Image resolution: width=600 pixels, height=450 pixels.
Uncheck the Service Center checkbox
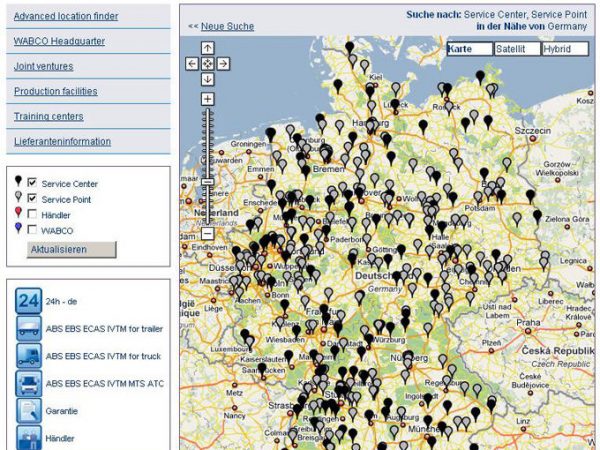[33, 183]
